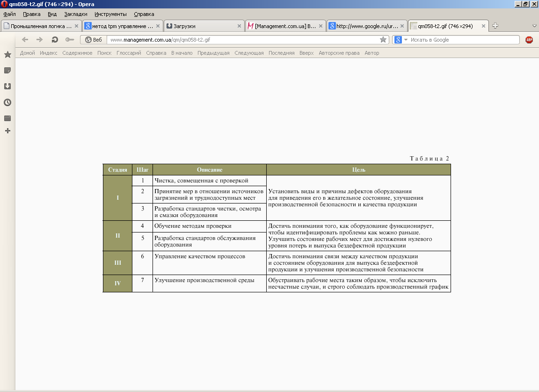This screenshot has height=392, width=539.
Task: Click Последняя navigation link
Action: (282, 53)
